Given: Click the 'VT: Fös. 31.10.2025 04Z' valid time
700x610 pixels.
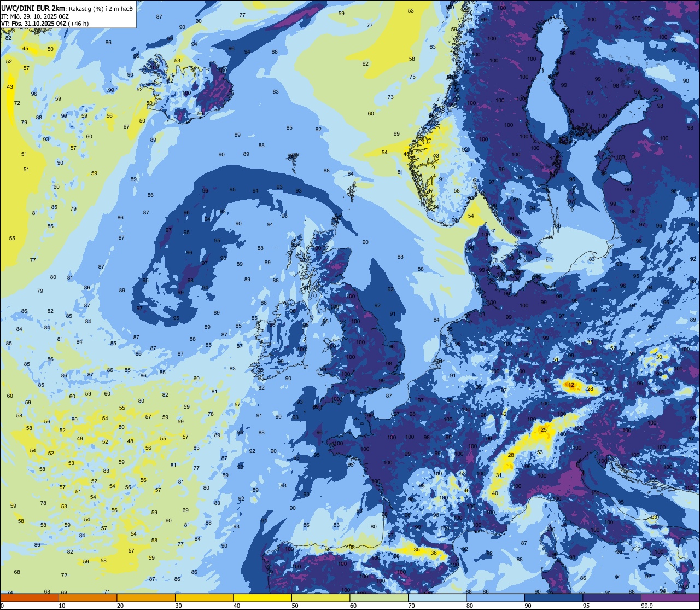Looking at the screenshot, I should click(x=34, y=24).
